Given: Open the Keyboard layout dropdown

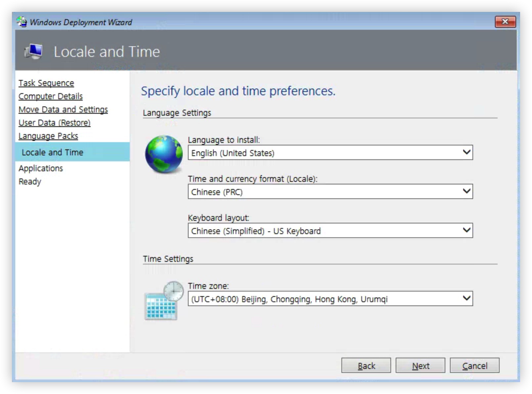Looking at the screenshot, I should pos(330,231).
